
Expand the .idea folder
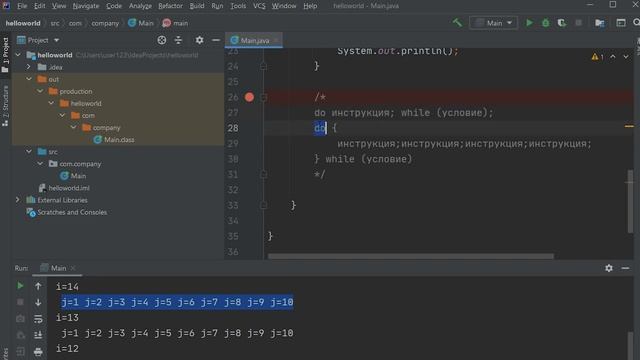pyautogui.click(x=29, y=67)
